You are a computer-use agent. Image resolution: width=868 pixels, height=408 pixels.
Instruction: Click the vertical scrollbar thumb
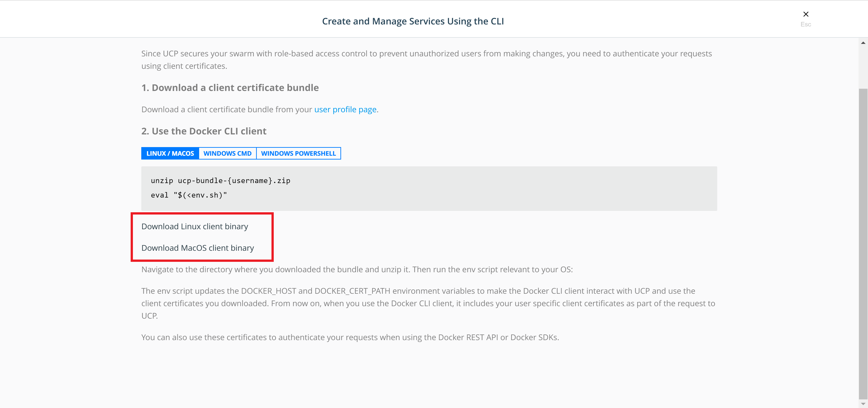(863, 243)
